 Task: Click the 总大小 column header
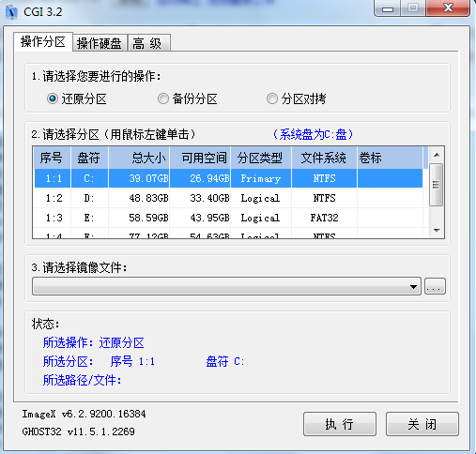(x=139, y=158)
